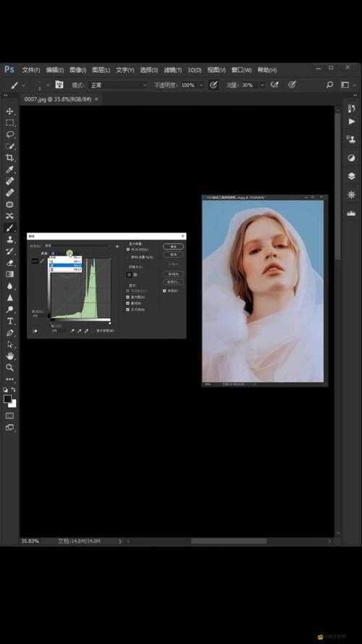Viewport: 362px width, 644px height.
Task: Select the Move tool
Action: pyautogui.click(x=10, y=112)
